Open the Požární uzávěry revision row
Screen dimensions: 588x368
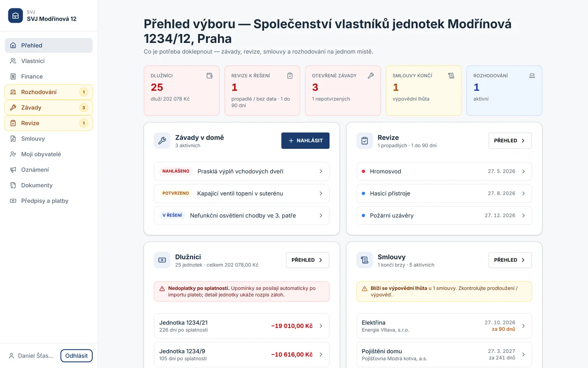tap(444, 216)
